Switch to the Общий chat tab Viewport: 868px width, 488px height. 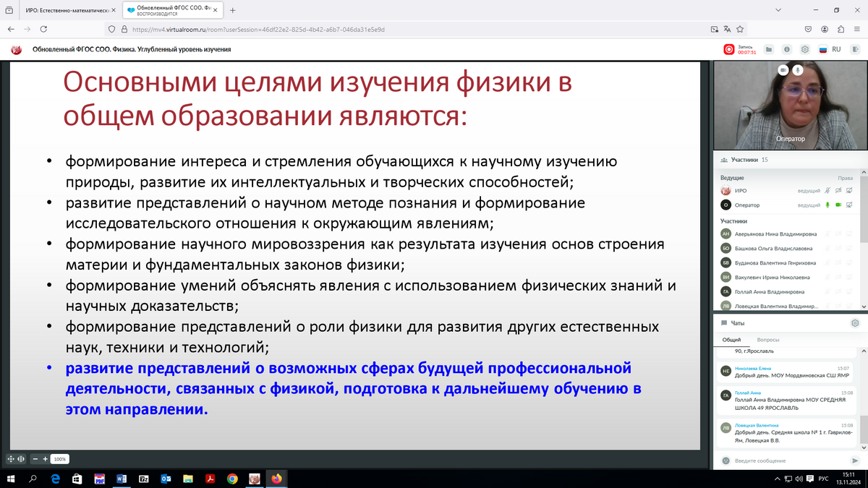pyautogui.click(x=731, y=340)
